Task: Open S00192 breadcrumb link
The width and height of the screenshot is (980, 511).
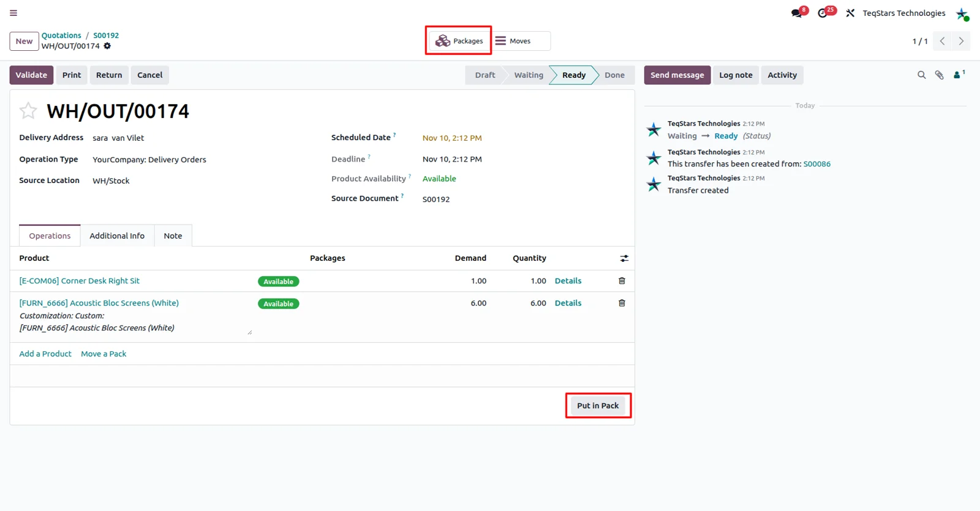Action: pyautogui.click(x=106, y=35)
